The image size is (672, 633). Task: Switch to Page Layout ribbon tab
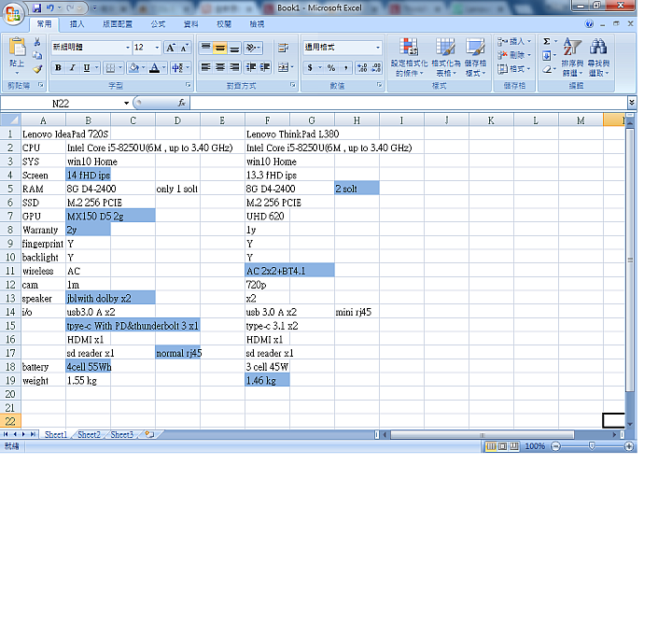point(118,24)
